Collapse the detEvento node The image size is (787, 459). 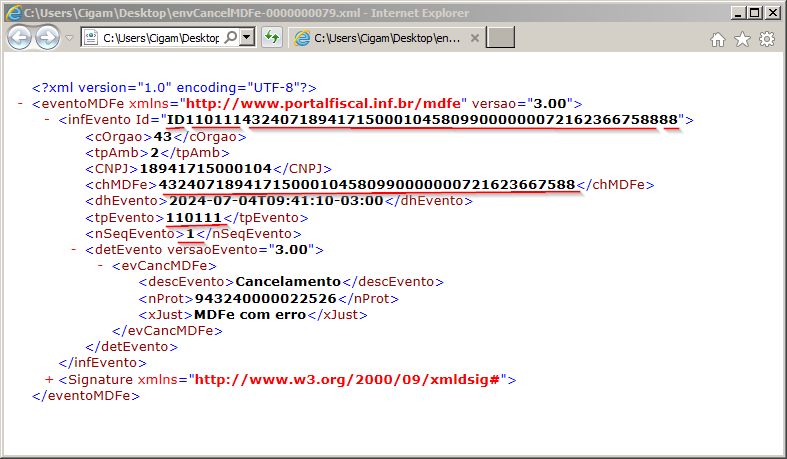pos(74,249)
